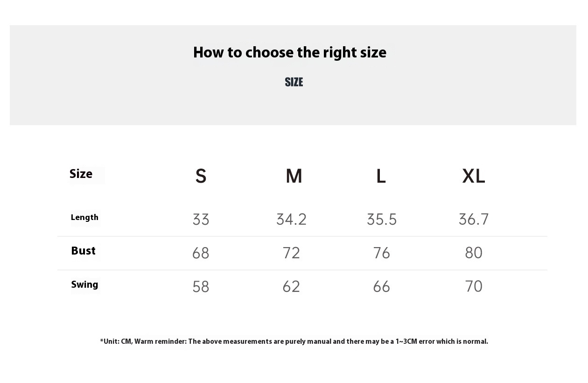Select the Size row header label
588x383 pixels.
81,174
